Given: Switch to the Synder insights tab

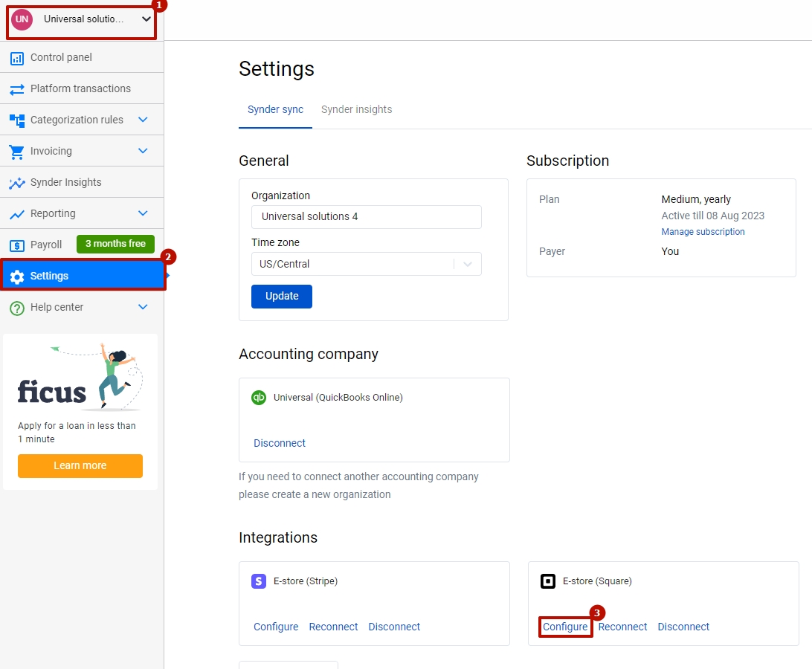Looking at the screenshot, I should (x=356, y=109).
